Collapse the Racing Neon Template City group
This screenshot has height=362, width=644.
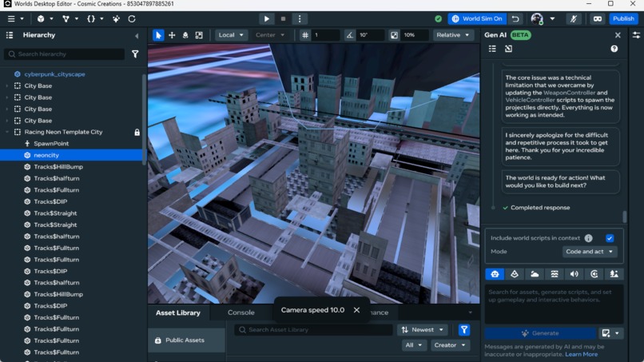[x=7, y=133]
